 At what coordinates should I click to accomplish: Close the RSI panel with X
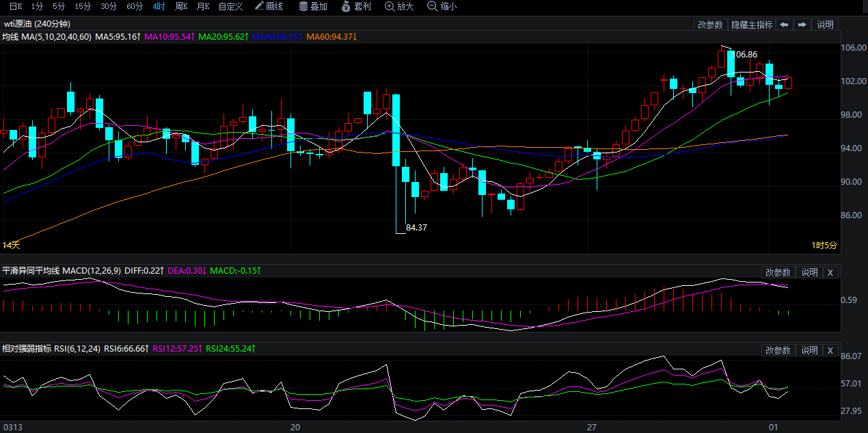click(830, 350)
